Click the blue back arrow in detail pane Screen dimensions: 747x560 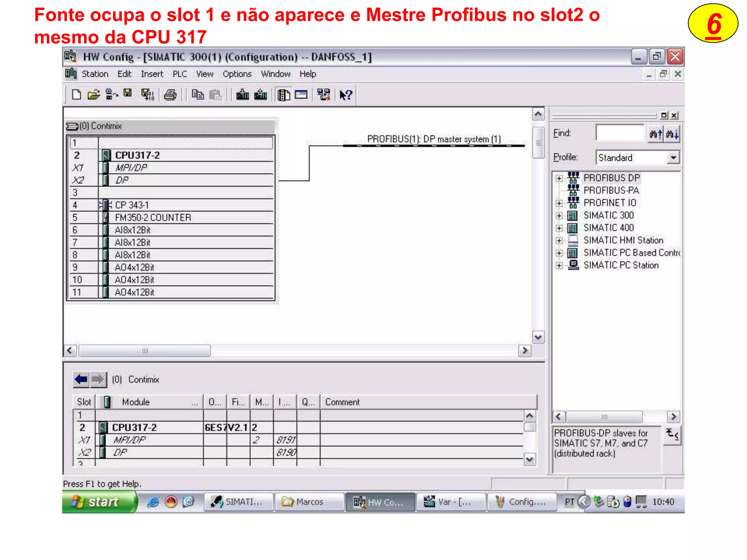click(81, 380)
